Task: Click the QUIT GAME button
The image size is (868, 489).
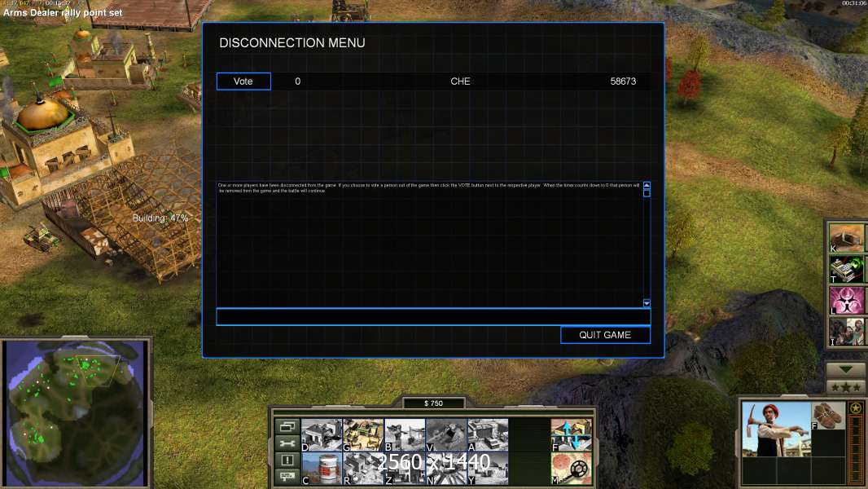Action: click(x=605, y=335)
